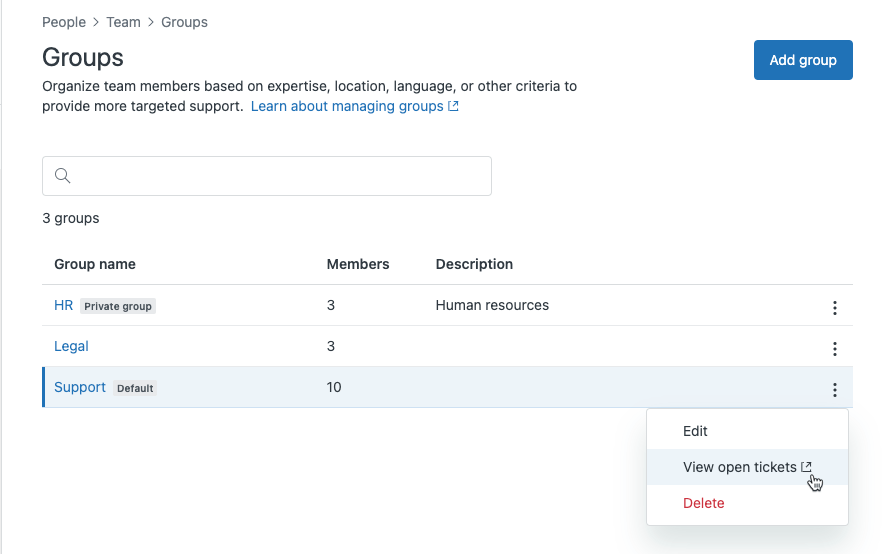Open the HR row three-dot options menu
893x554 pixels.
[x=834, y=308]
